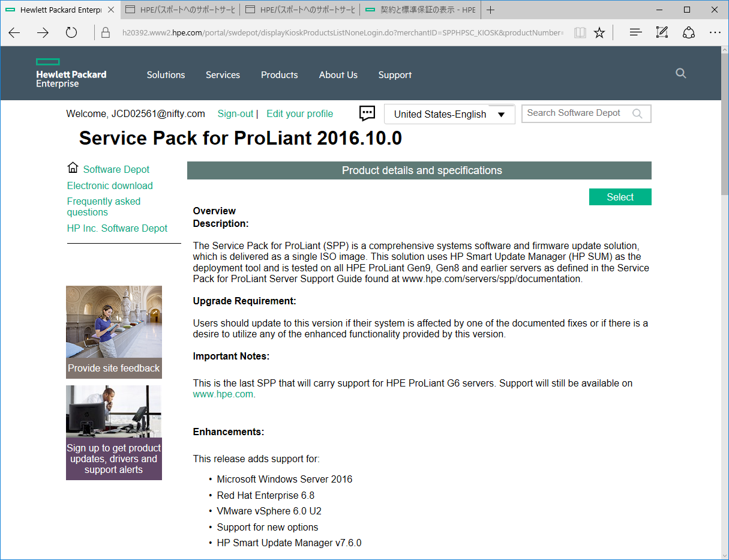Click the Microsoft Windows Server 2016 bullet
Viewport: 729px width, 560px height.
tap(284, 479)
